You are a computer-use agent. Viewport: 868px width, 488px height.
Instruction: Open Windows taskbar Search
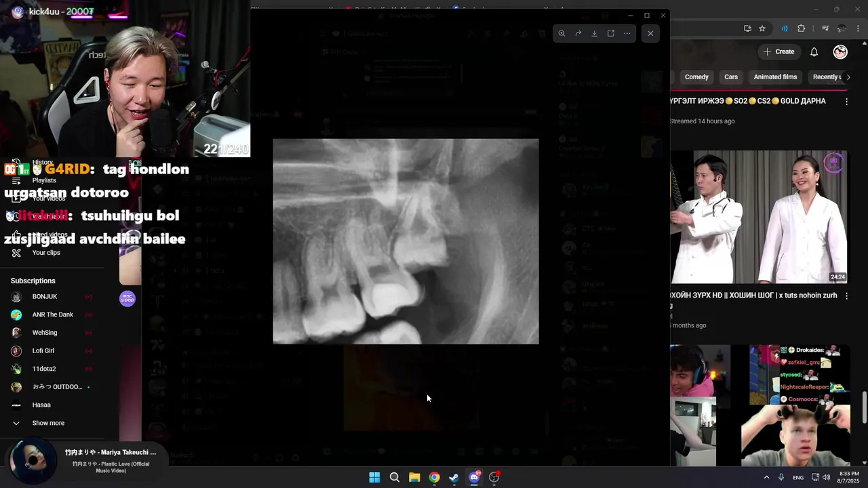point(394,477)
